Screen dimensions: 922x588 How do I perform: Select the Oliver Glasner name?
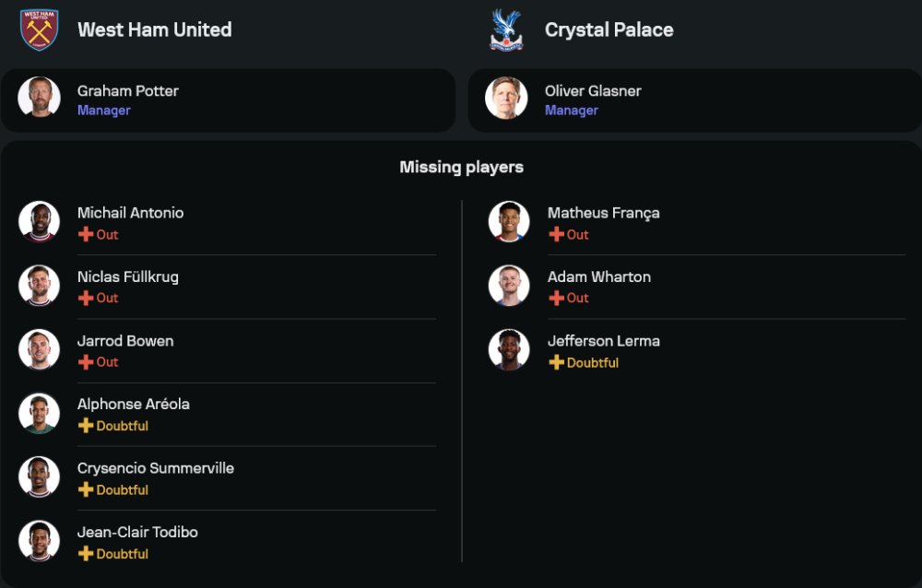pyautogui.click(x=593, y=90)
